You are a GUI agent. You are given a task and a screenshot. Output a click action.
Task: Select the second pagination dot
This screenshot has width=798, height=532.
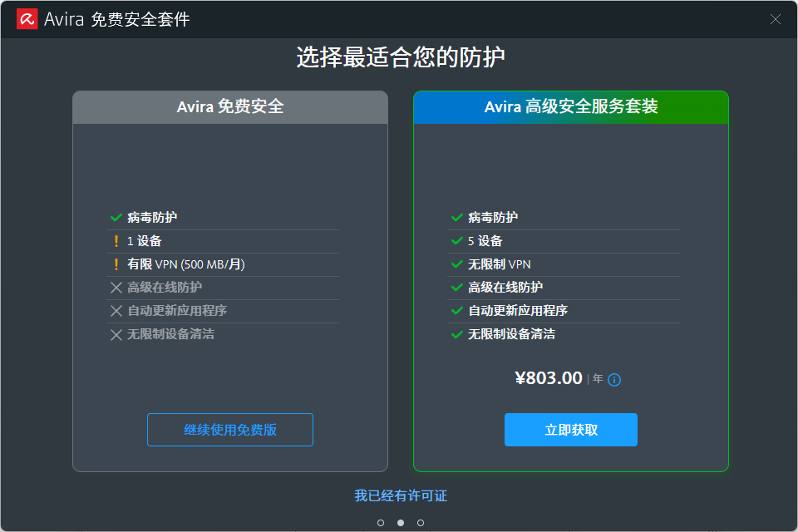(400, 523)
